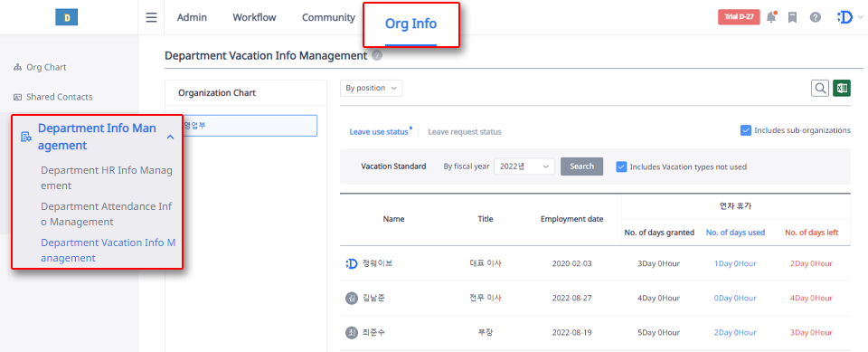Click the Name column header
Screen dimensions: 868x352
(x=393, y=220)
